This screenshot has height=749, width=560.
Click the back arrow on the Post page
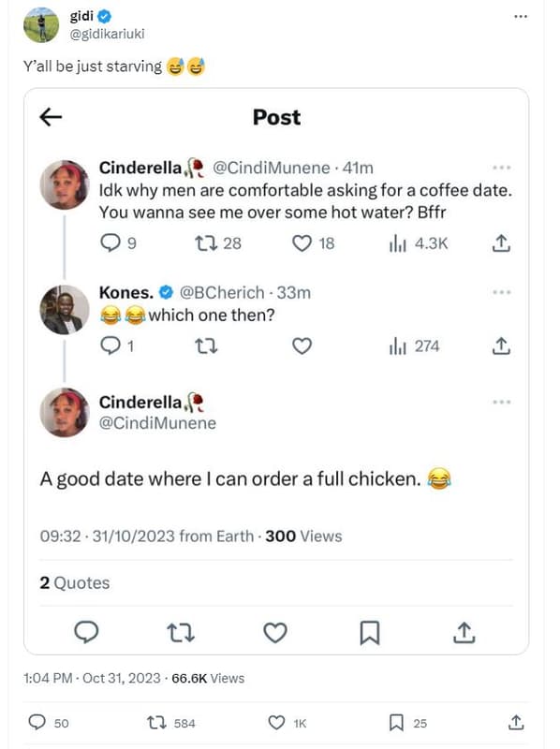tap(50, 116)
